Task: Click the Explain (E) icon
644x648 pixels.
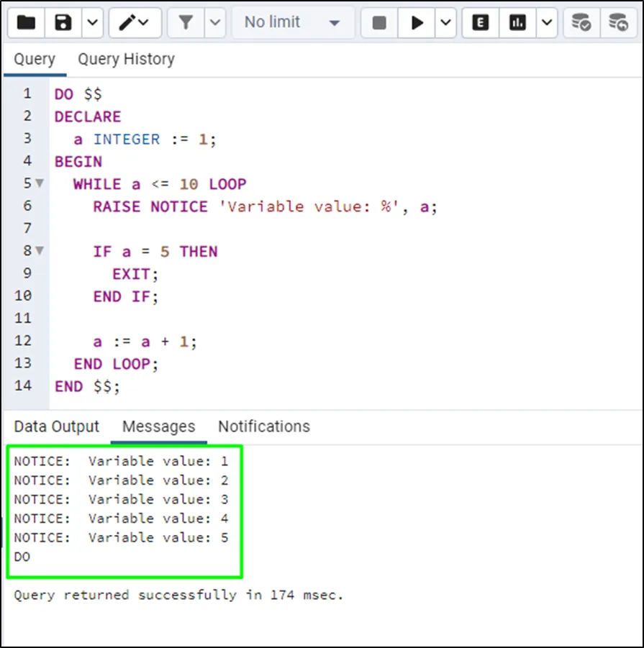Action: pos(481,23)
